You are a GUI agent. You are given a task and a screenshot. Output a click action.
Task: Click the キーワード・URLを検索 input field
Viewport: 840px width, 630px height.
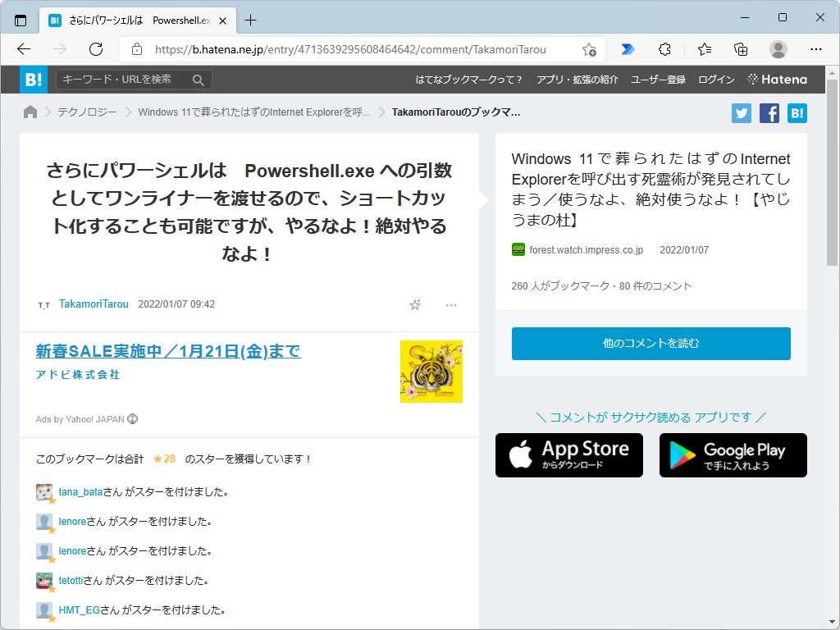pos(123,80)
